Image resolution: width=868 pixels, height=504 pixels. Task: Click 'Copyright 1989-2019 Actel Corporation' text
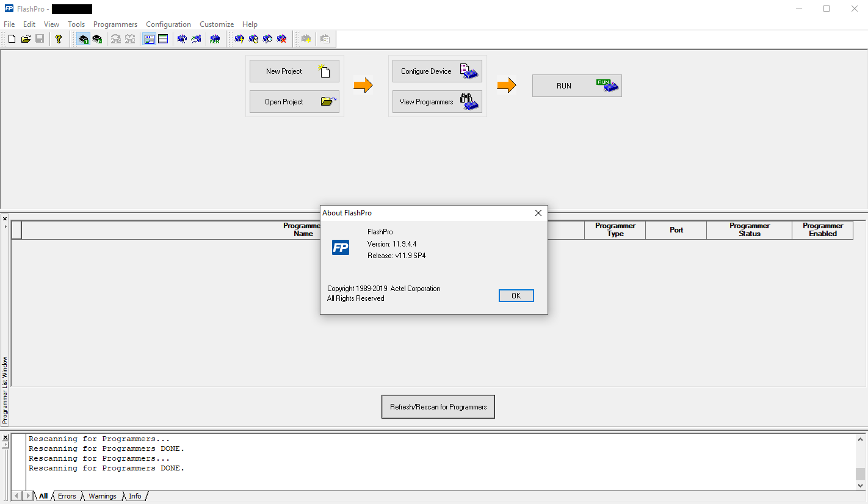(x=384, y=289)
